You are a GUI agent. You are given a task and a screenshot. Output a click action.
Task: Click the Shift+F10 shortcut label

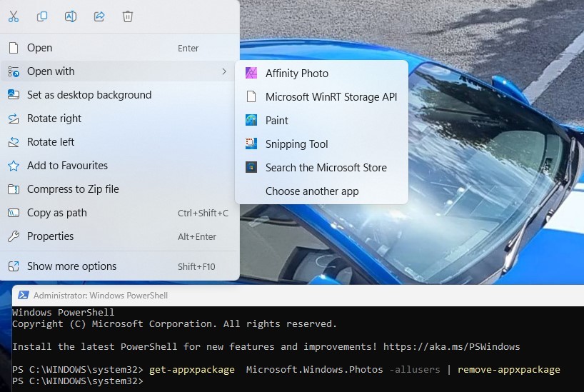point(196,266)
